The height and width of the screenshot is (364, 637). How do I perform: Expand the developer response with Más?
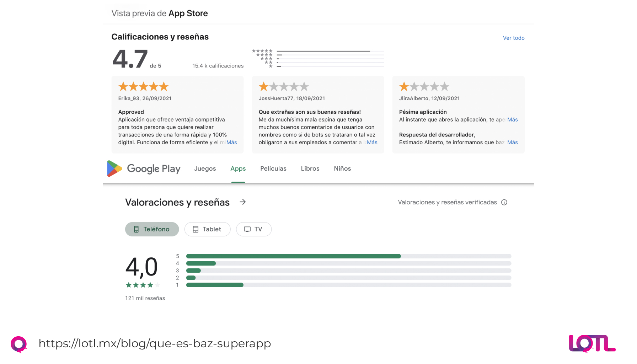513,142
